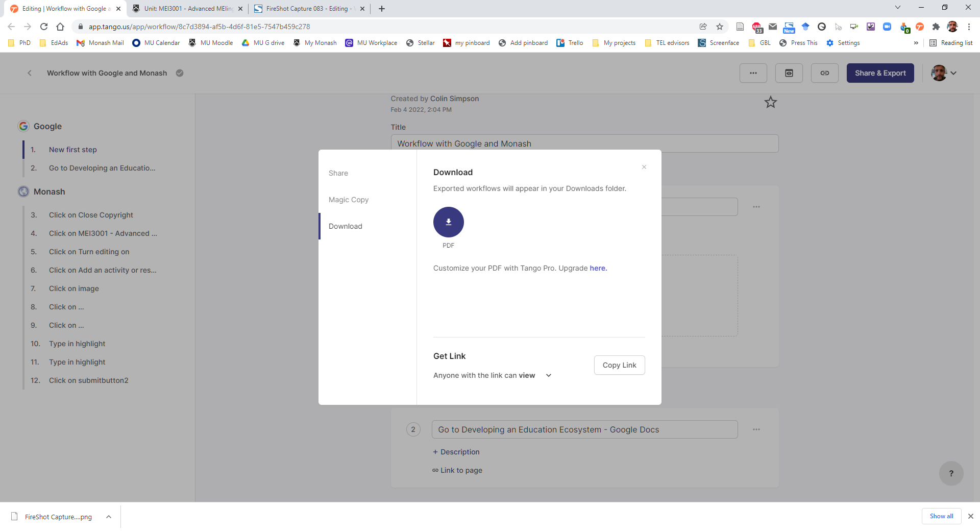Bookmark this page with star icon

[x=720, y=27]
